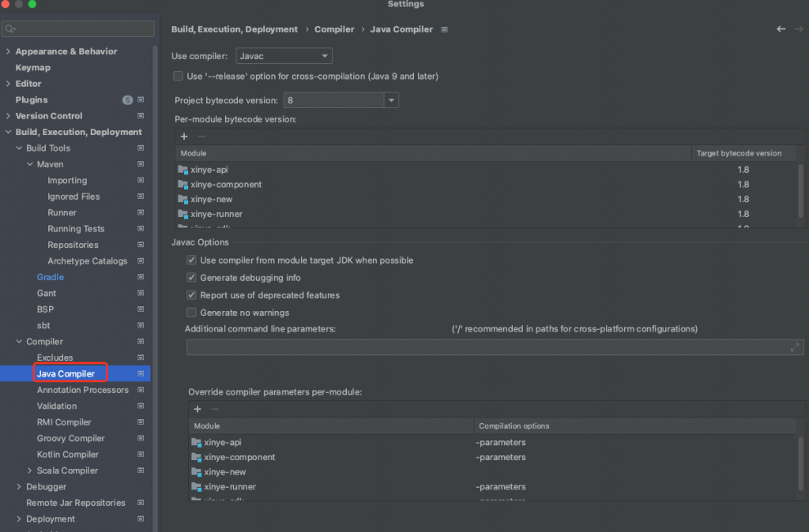Select Annotation Processors in settings tree
This screenshot has width=809, height=532.
coord(82,390)
